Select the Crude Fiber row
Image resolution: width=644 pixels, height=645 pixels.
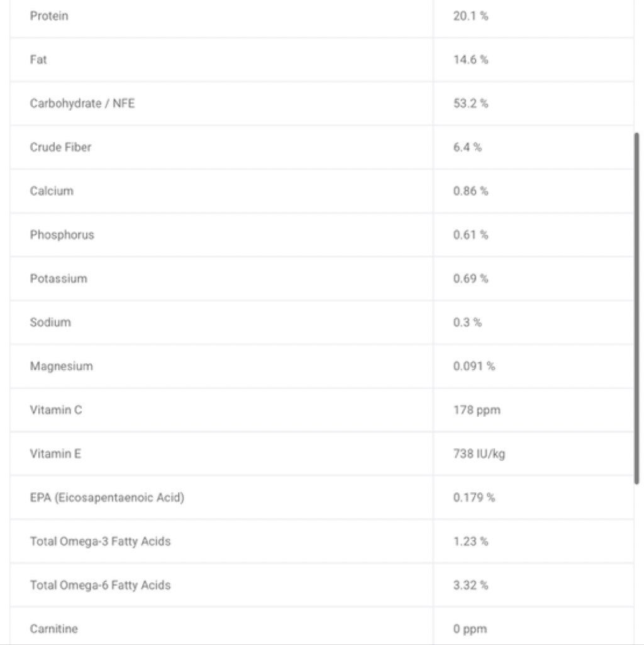click(x=322, y=147)
